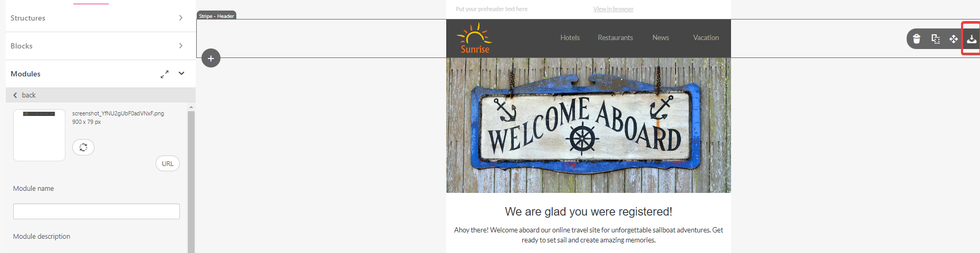This screenshot has width=980, height=253.
Task: Click the Sunrise logo in the header
Action: (474, 38)
